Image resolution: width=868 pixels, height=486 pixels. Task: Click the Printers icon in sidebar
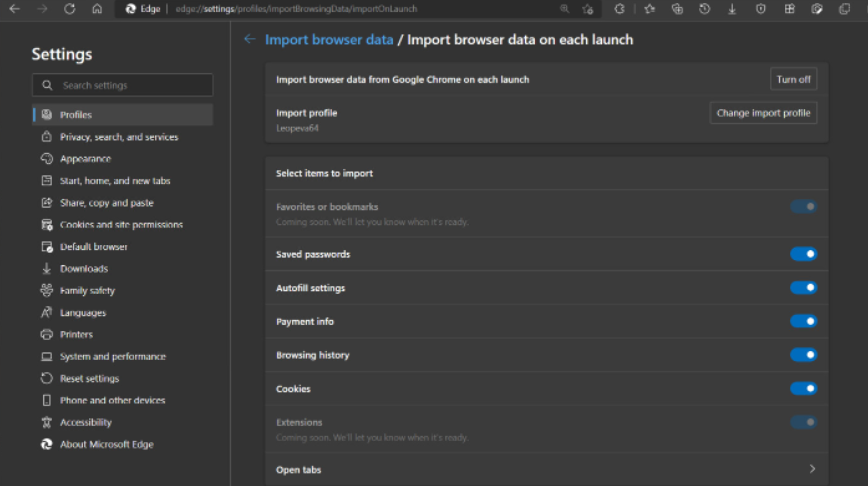[46, 334]
